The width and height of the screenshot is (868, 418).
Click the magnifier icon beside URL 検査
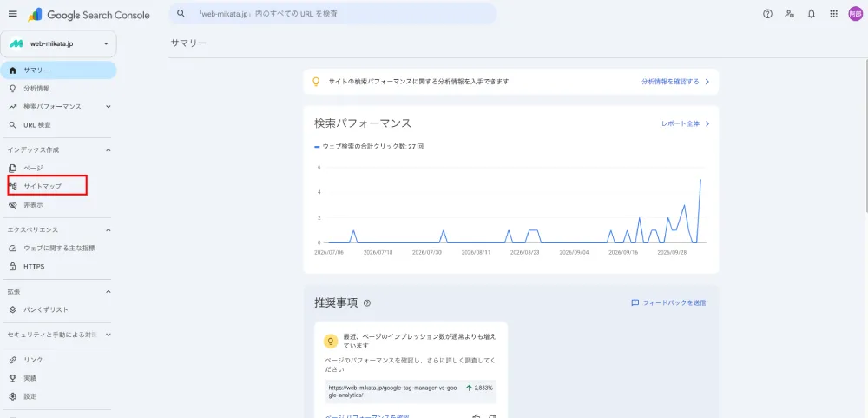(x=13, y=125)
